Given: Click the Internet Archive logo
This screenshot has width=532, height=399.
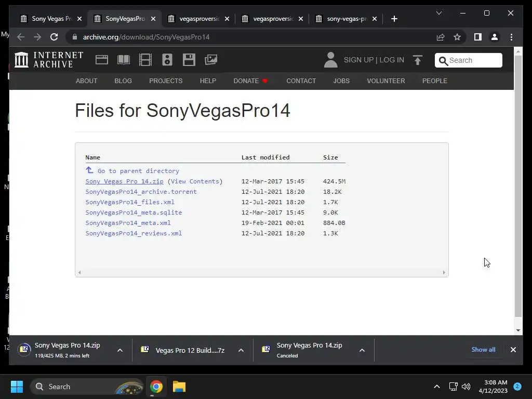Looking at the screenshot, I should click(x=49, y=60).
